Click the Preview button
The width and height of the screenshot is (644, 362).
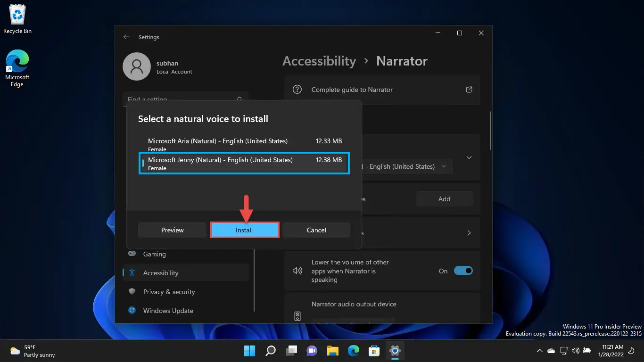pos(173,230)
